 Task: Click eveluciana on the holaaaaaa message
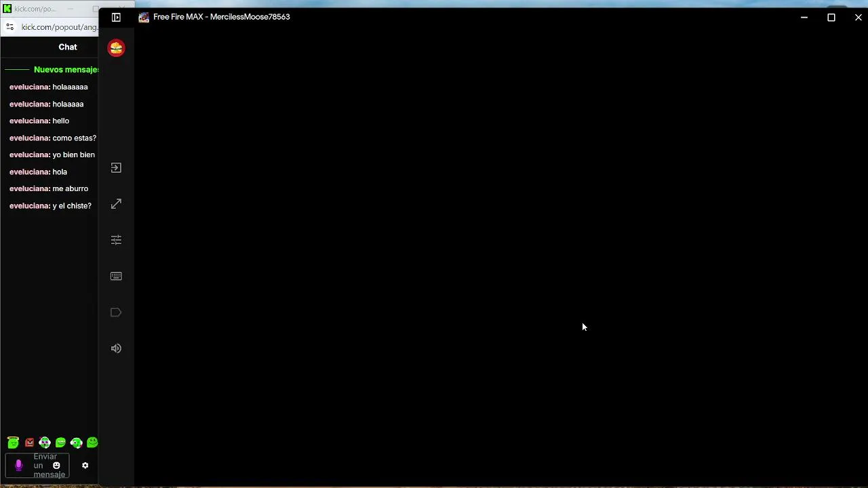click(x=29, y=87)
